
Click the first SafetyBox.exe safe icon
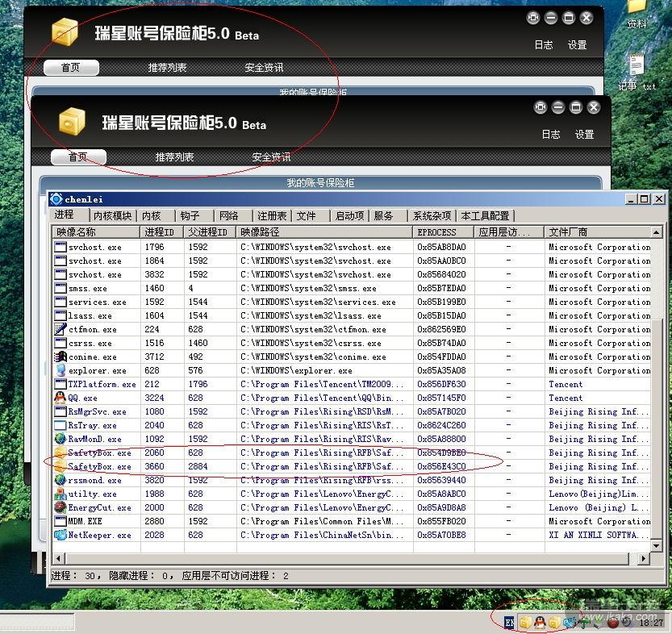pyautogui.click(x=61, y=453)
